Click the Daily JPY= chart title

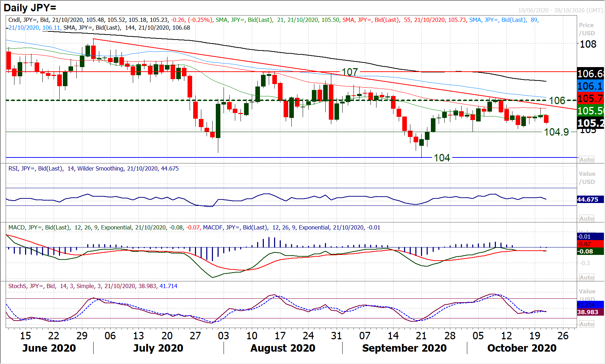click(x=30, y=8)
